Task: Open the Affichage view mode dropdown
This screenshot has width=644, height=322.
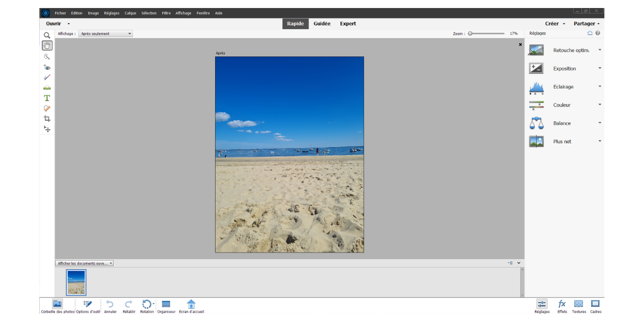Action: (106, 34)
